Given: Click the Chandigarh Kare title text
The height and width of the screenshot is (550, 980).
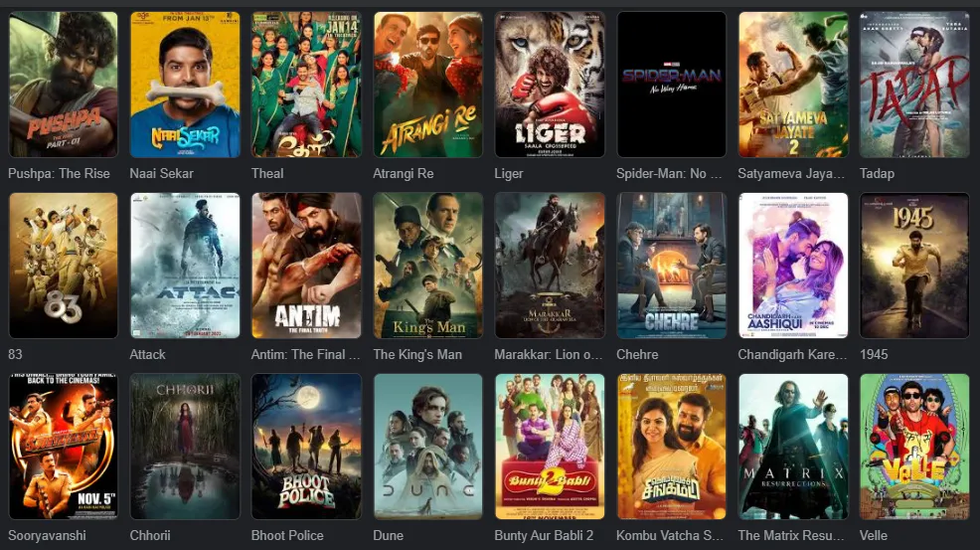Looking at the screenshot, I should (792, 355).
